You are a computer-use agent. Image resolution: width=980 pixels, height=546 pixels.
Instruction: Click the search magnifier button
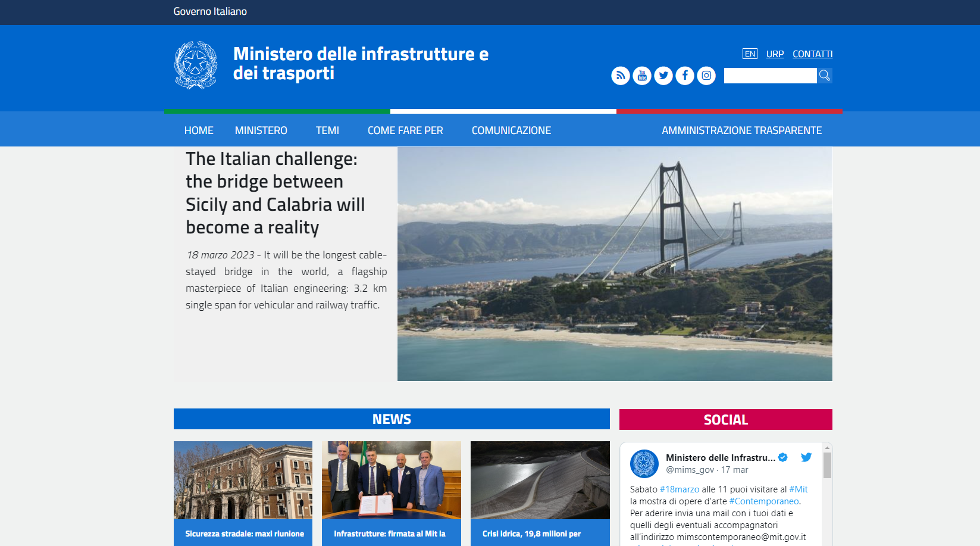825,76
